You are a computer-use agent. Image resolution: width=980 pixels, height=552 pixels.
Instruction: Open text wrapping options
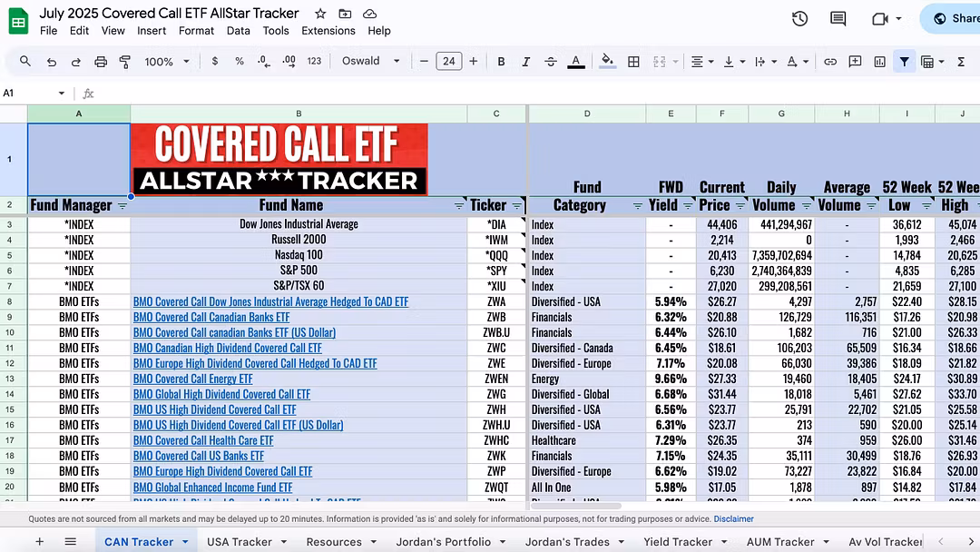pyautogui.click(x=766, y=61)
